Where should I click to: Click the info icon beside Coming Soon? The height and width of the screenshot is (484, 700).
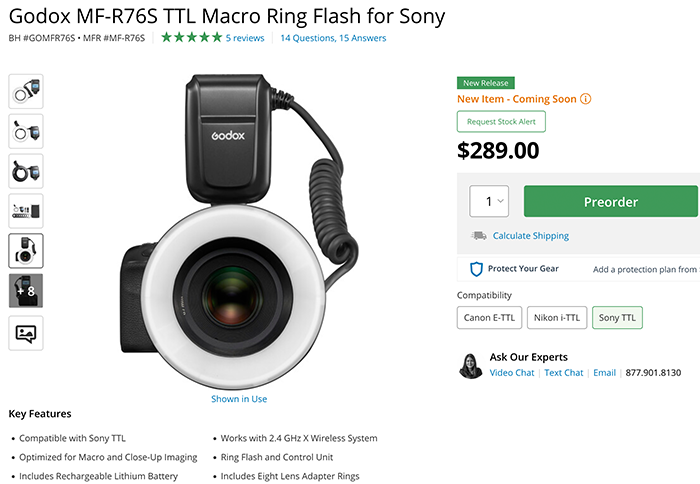(585, 99)
